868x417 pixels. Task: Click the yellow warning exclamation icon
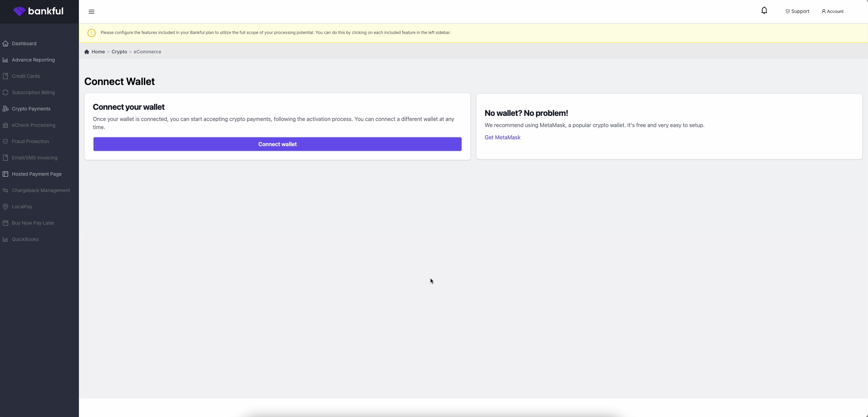(91, 33)
